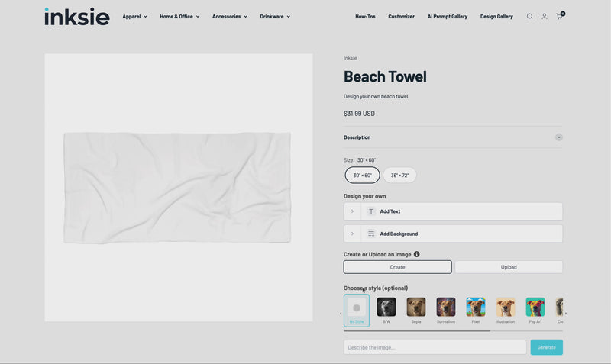Image resolution: width=611 pixels, height=364 pixels.
Task: Select the Pop Art style thumbnail
Action: pos(535,307)
